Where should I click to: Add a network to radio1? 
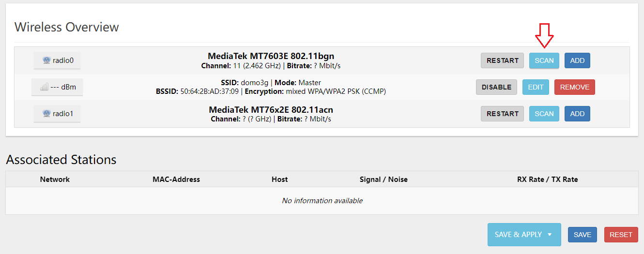(577, 114)
